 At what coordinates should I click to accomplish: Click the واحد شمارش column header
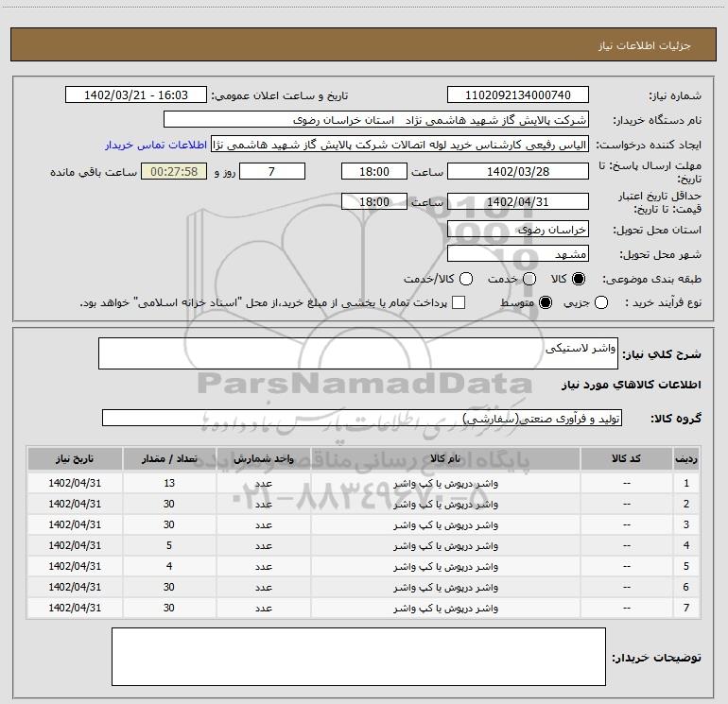pyautogui.click(x=263, y=458)
